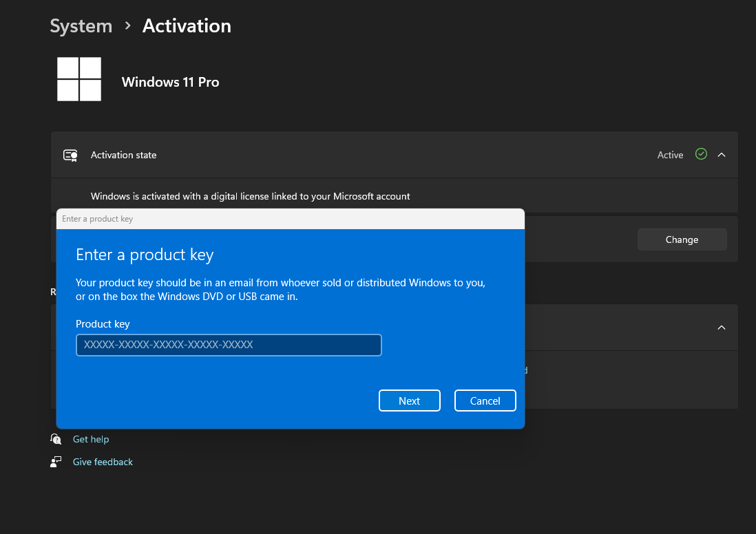
Task: Open the Give feedback link
Action: pyautogui.click(x=103, y=462)
